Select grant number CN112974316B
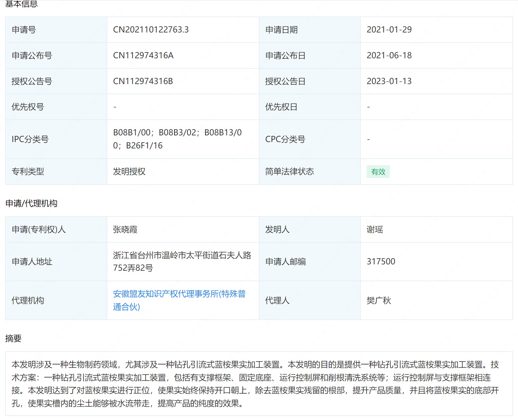The image size is (518, 420). coord(143,81)
